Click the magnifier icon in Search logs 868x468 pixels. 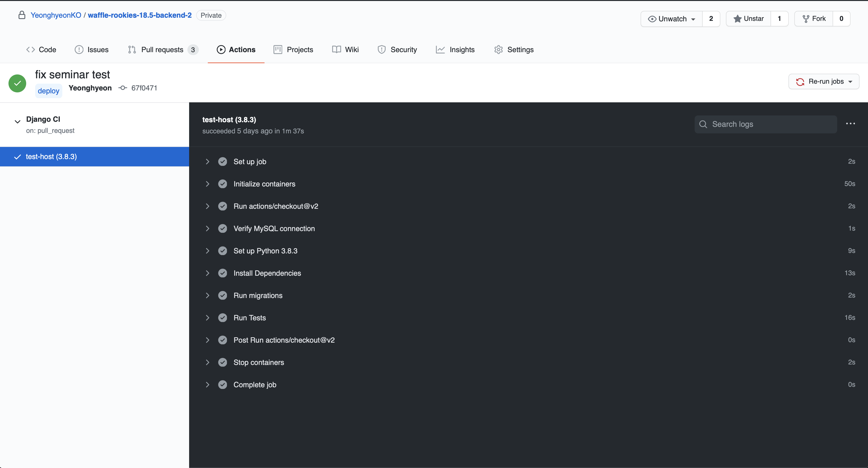703,124
